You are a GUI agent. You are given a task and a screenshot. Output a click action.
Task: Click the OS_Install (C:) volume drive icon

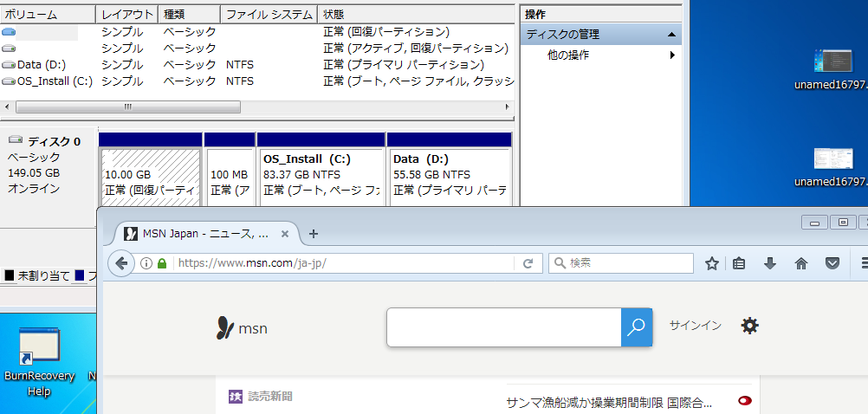[x=9, y=81]
